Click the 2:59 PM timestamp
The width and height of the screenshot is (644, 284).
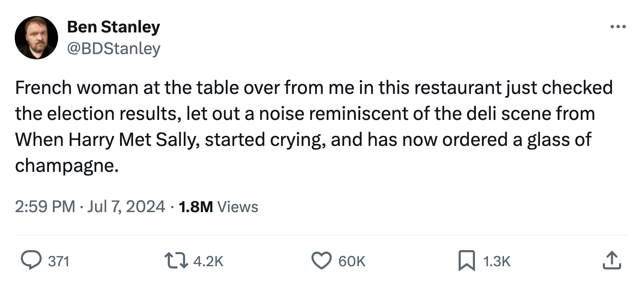tap(45, 207)
